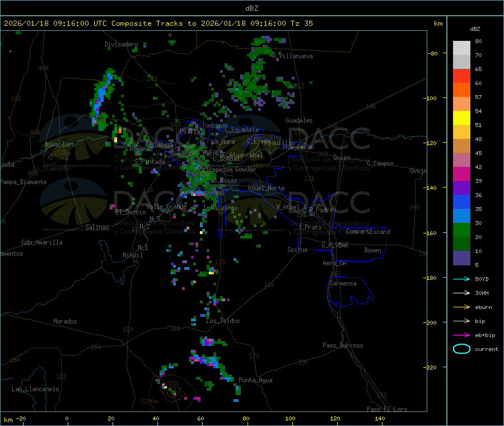Click the 'C_Española' location label

[241, 130]
